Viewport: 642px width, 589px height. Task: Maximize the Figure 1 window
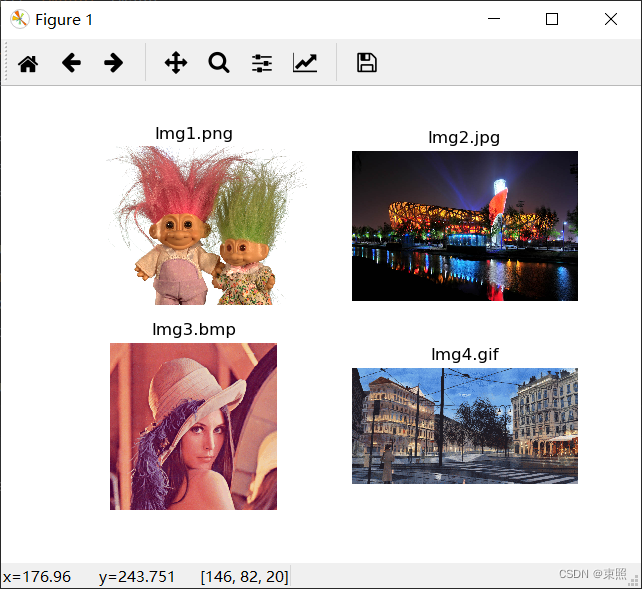pyautogui.click(x=552, y=19)
